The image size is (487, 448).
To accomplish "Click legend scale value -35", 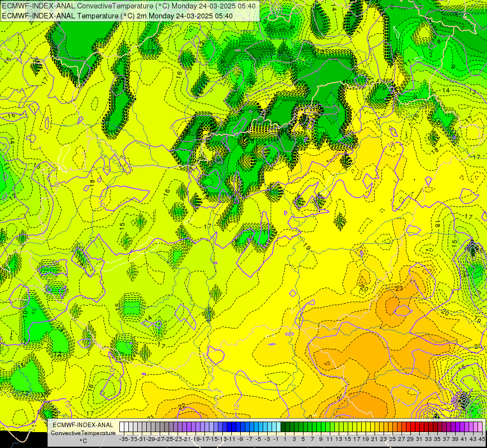I will click(123, 440).
